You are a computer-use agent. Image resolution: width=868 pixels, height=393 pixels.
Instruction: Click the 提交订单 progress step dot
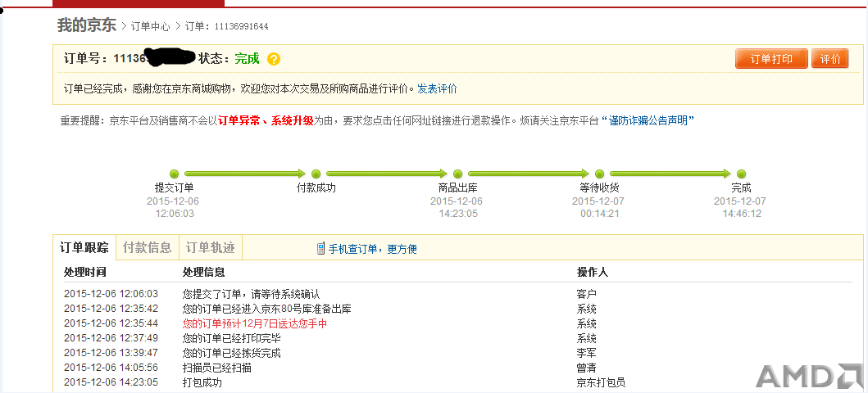[x=175, y=174]
